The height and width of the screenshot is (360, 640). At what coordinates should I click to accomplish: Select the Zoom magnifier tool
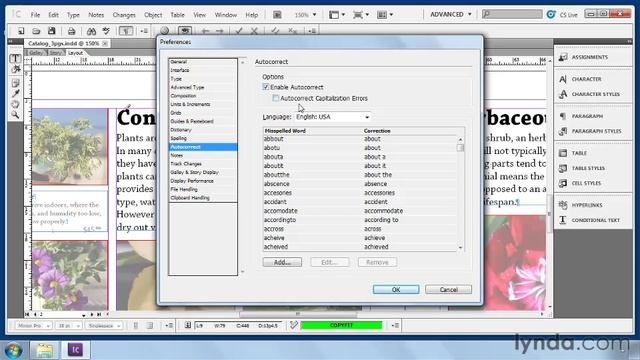(x=16, y=115)
